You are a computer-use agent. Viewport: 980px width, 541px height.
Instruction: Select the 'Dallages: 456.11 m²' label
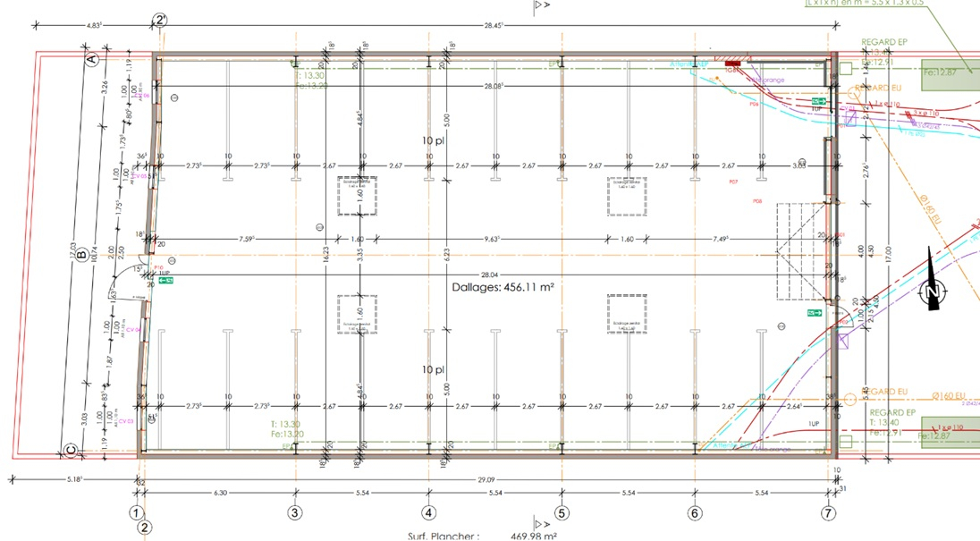[x=503, y=287]
